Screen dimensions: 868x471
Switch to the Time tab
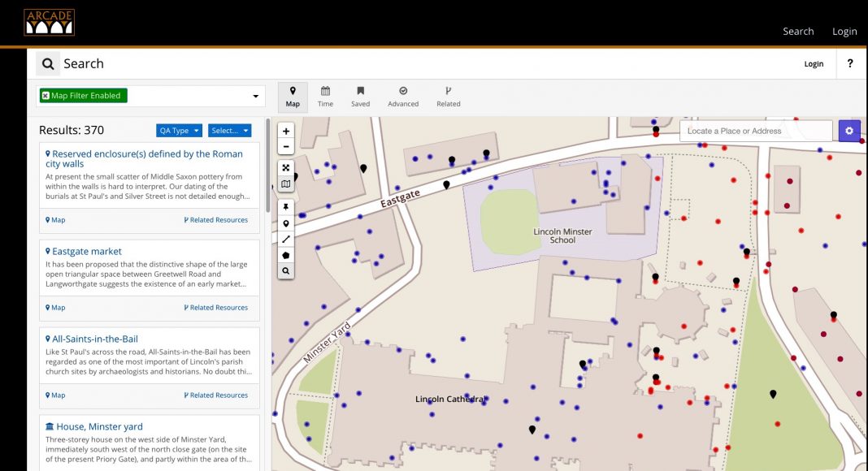(x=325, y=96)
